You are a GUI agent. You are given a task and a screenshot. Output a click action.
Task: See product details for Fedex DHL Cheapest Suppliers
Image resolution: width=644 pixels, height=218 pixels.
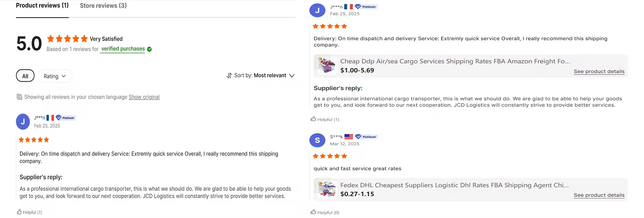point(599,195)
